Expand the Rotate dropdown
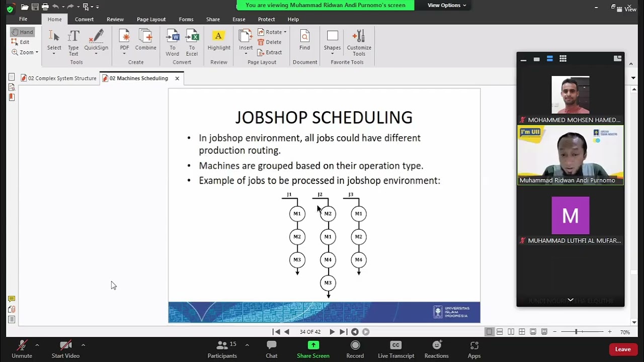Screen dimensions: 644x362 tap(285, 32)
